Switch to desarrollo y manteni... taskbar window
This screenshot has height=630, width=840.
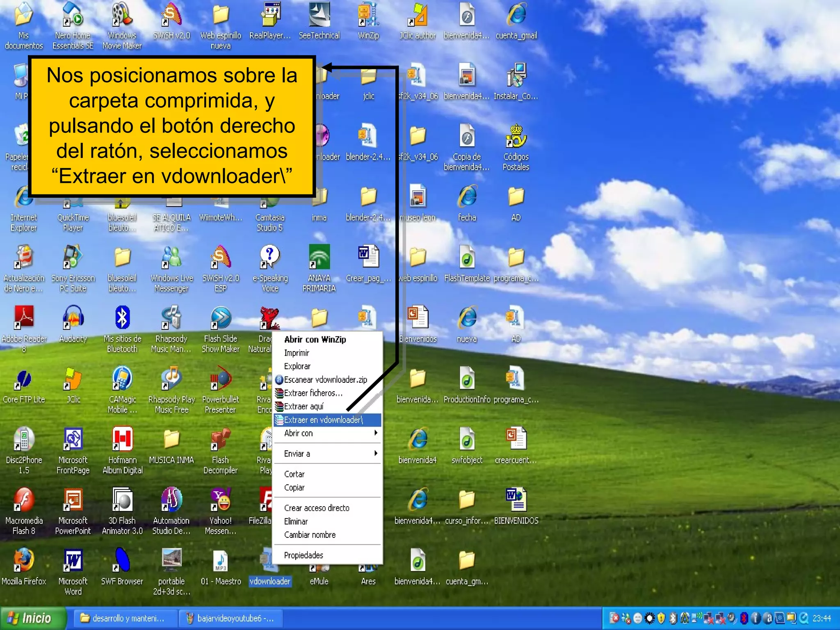pos(126,618)
